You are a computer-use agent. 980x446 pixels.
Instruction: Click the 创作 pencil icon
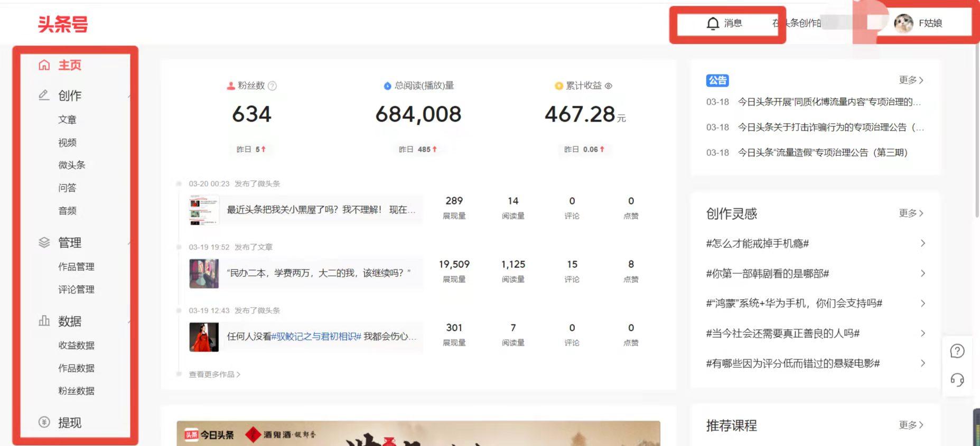44,95
